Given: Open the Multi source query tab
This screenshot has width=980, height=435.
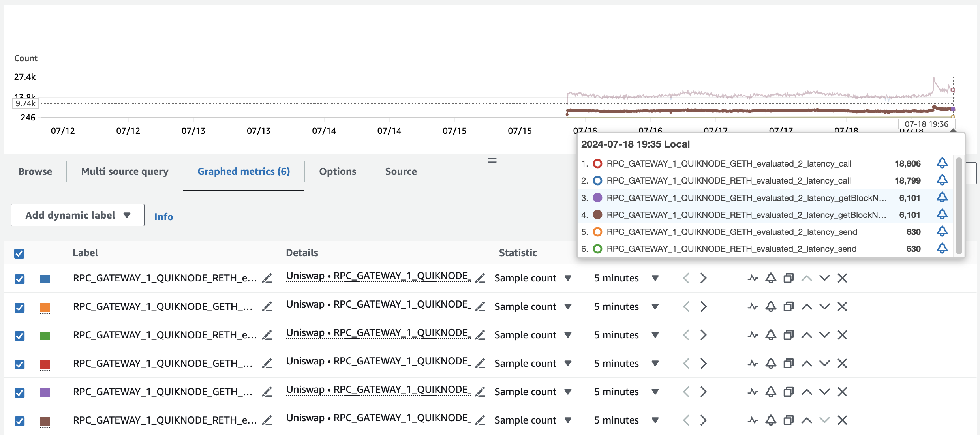Looking at the screenshot, I should coord(125,171).
